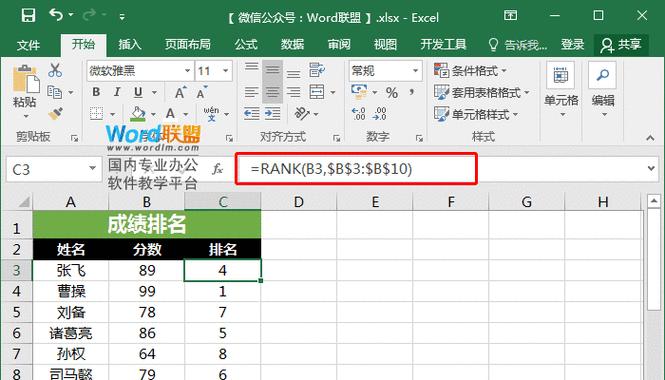The height and width of the screenshot is (380, 665).
Task: Click the 条件格式 button
Action: point(470,70)
